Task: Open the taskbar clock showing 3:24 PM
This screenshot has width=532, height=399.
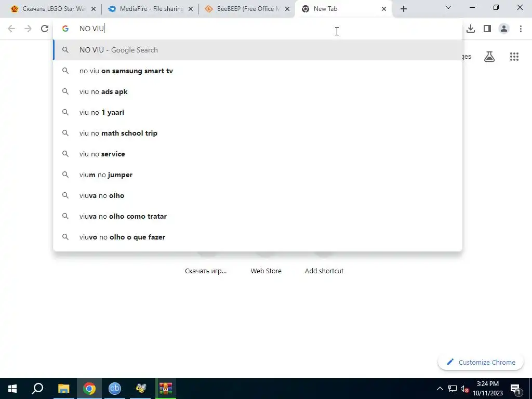Action: [488, 389]
